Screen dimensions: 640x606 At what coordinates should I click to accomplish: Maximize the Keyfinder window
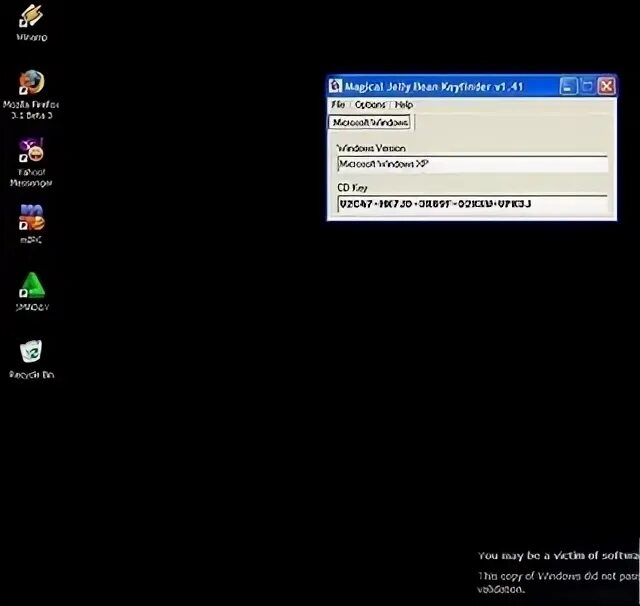point(587,86)
